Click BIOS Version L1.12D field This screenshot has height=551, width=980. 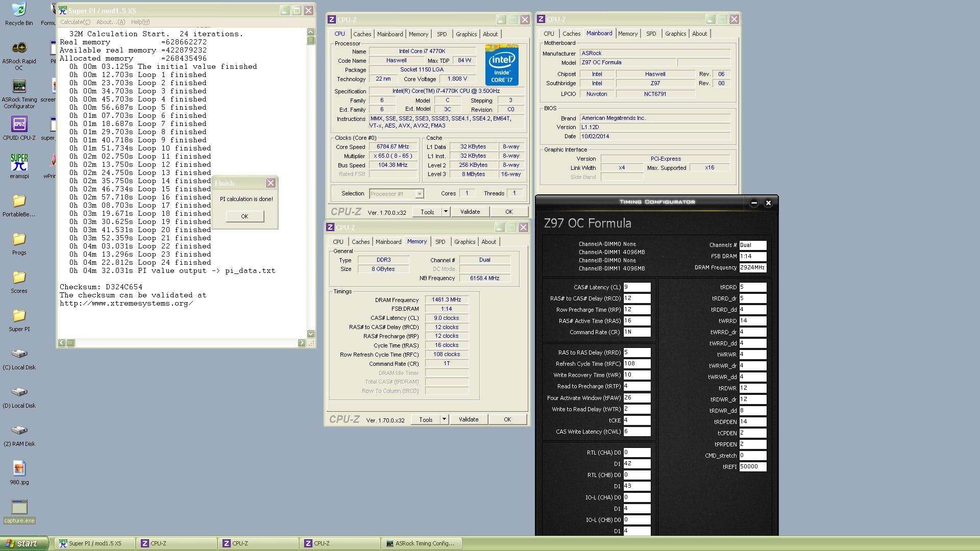655,127
